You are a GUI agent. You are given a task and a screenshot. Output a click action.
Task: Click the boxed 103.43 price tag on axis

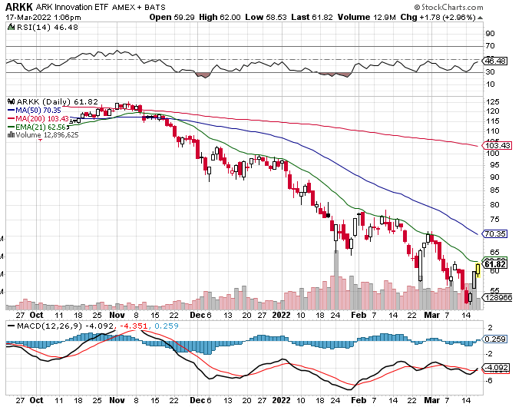coord(497,146)
